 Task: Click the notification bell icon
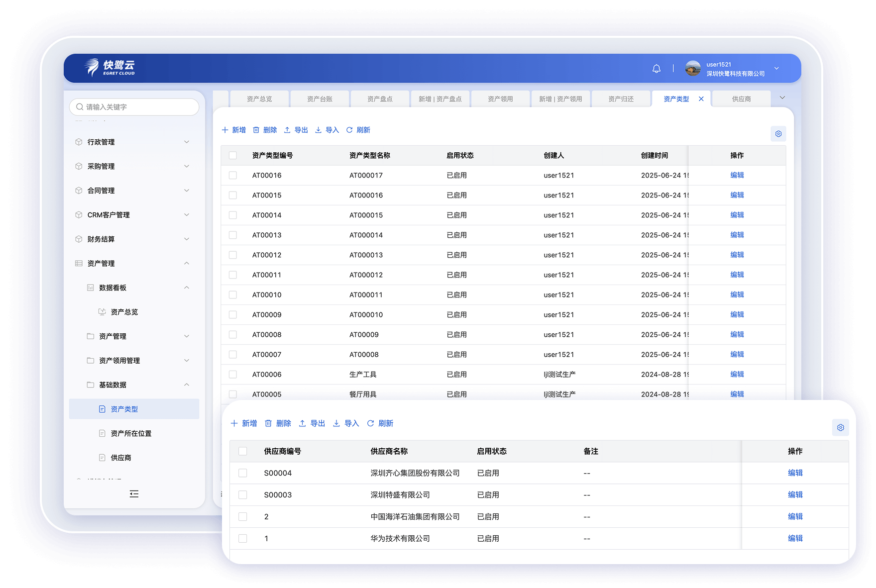click(x=657, y=69)
